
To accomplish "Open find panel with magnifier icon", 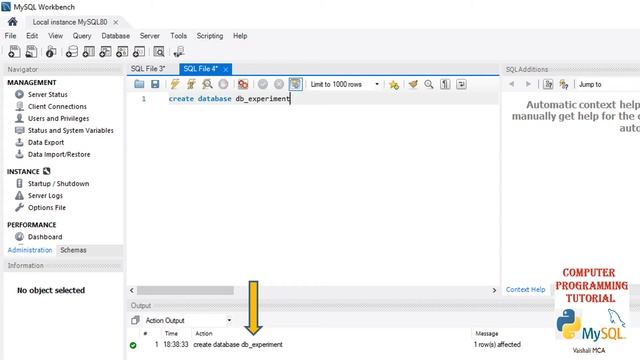I will point(429,84).
